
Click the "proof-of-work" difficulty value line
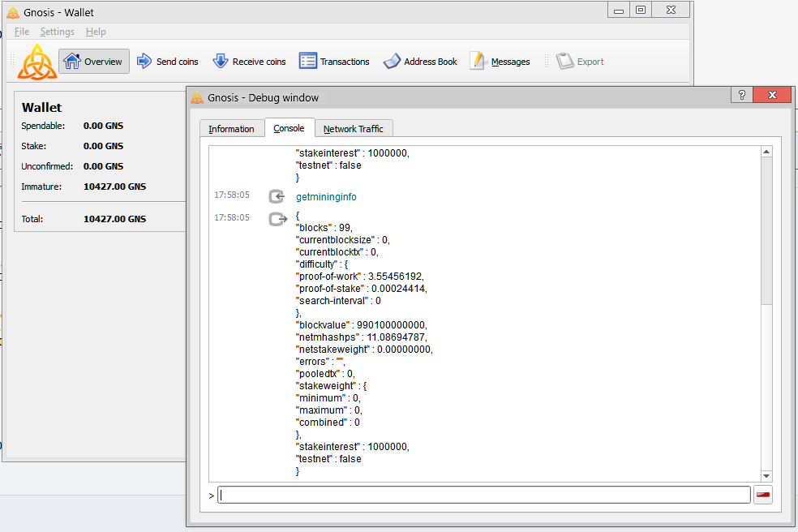coord(360,277)
